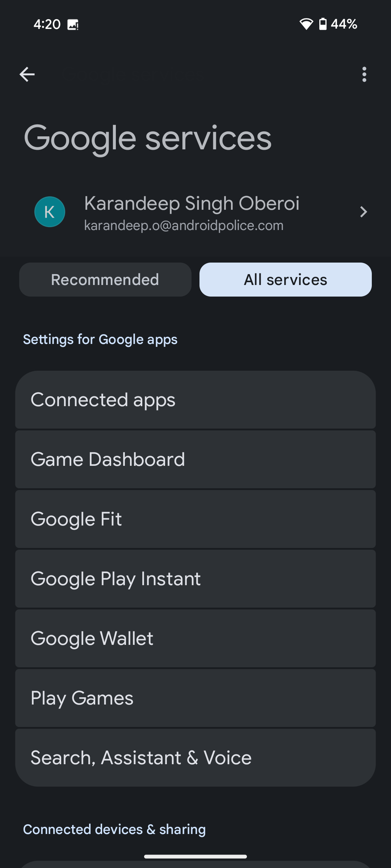Screen dimensions: 391x868
Task: Open Connected apps settings
Action: tap(195, 400)
